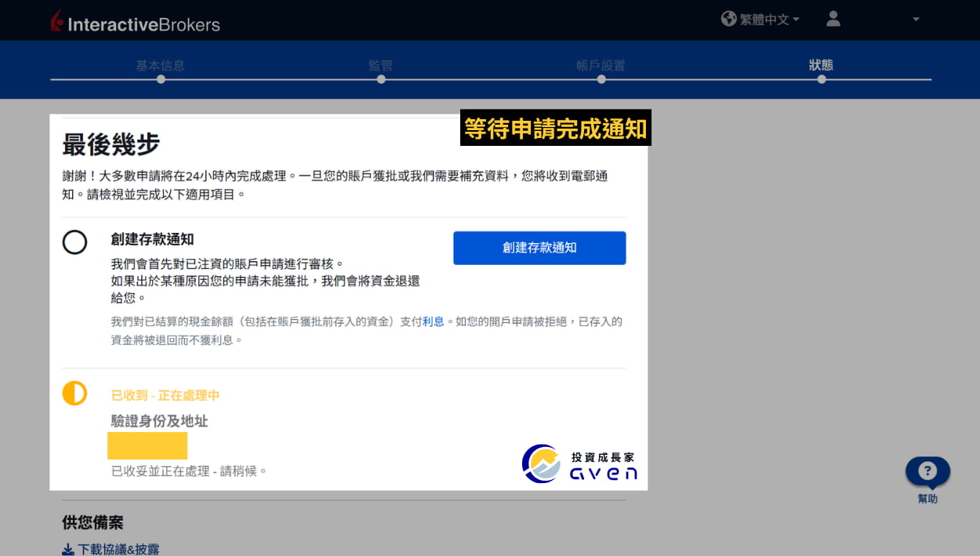Click the 監管 progress dot

(x=380, y=79)
